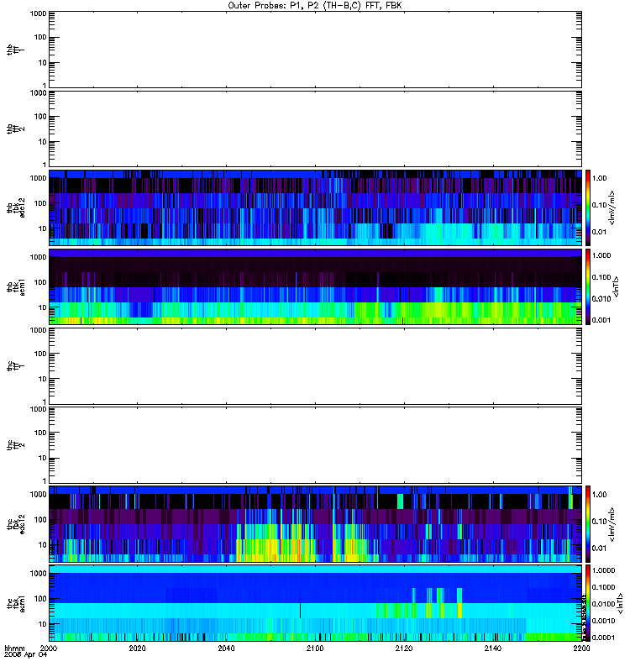Click the 1.000 label on thb scm1 colorbar
The image size is (630, 672).
601,255
